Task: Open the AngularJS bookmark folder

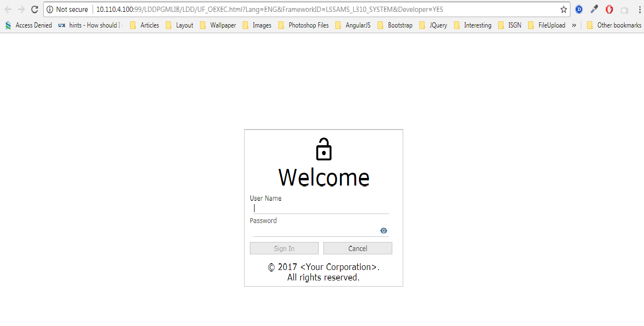Action: pos(353,25)
